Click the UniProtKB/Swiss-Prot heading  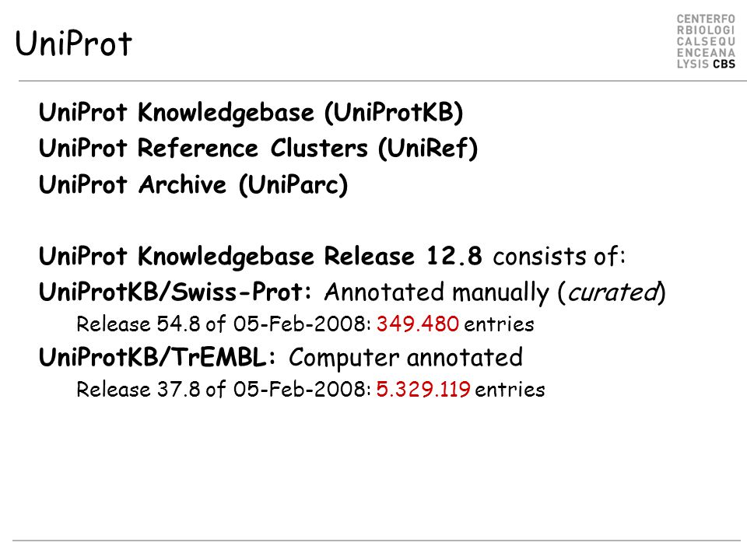point(175,292)
